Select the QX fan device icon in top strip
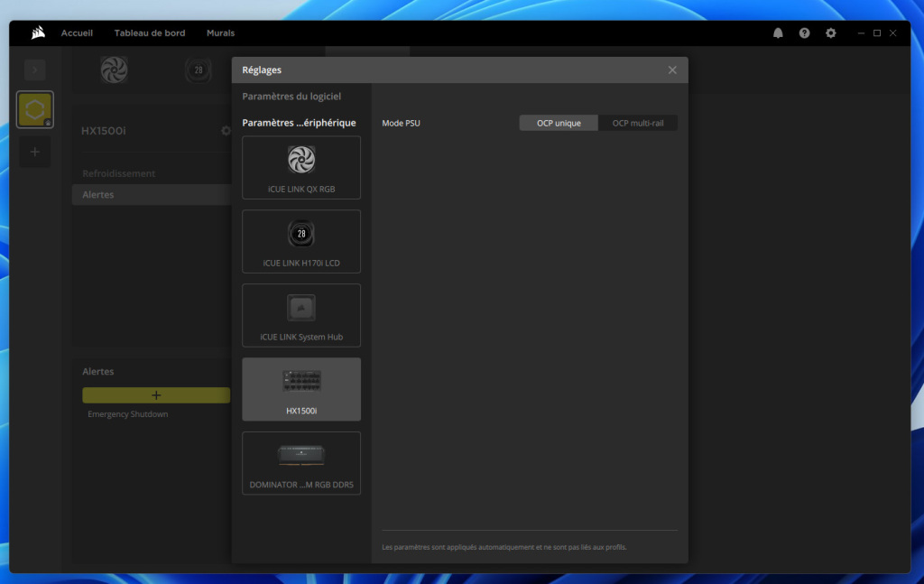924x584 pixels. click(114, 70)
